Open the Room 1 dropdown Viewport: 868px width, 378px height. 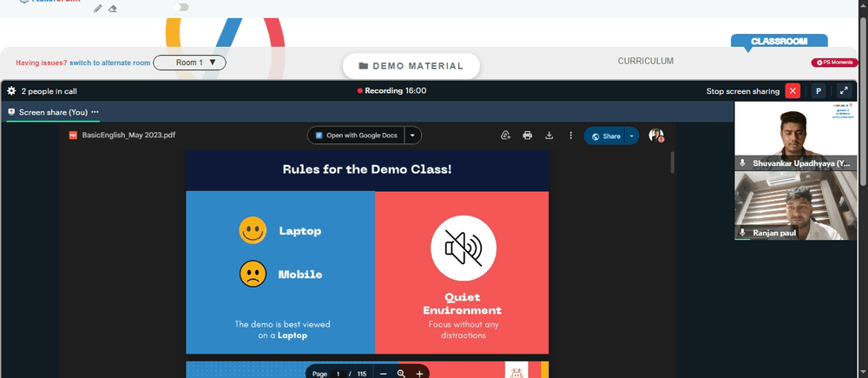tap(189, 63)
